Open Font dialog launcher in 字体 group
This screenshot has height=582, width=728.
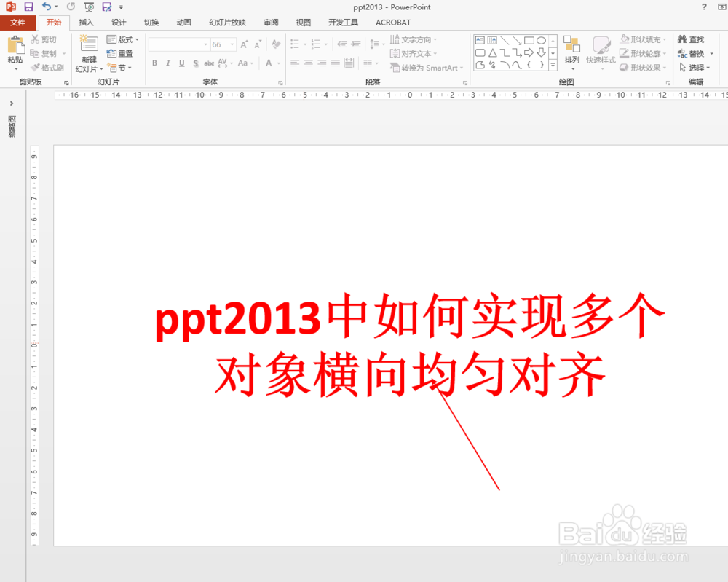tap(280, 83)
